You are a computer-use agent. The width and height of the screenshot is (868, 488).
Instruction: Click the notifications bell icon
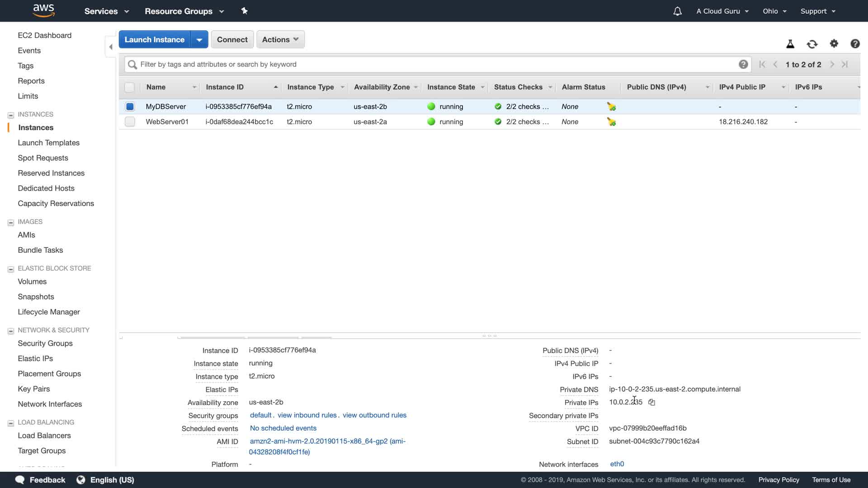(x=677, y=11)
